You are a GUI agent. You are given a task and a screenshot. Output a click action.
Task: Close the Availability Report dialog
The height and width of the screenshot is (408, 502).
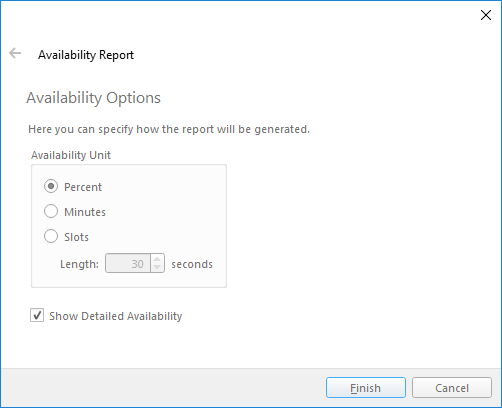[x=486, y=15]
